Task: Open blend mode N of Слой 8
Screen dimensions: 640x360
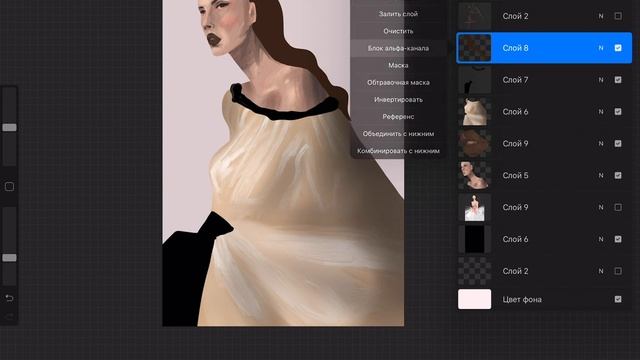Action: (601, 48)
